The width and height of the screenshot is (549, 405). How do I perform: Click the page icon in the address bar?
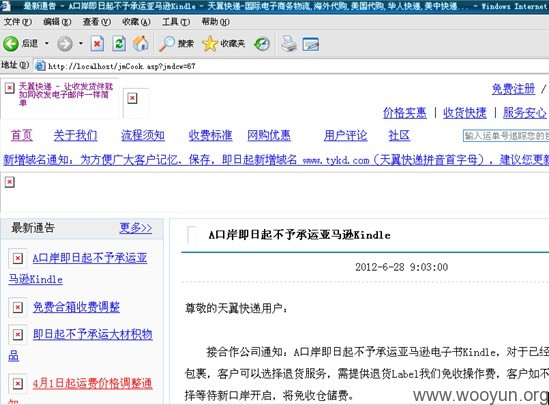tap(40, 65)
